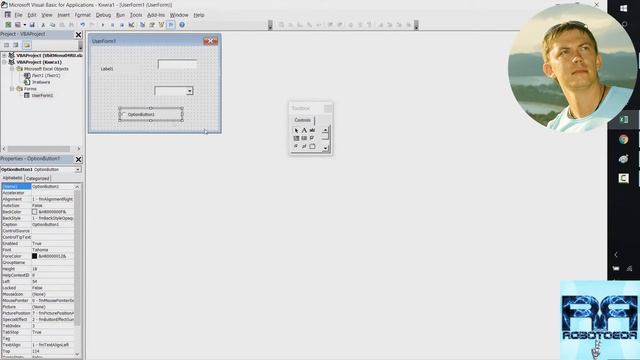The width and height of the screenshot is (640, 360).
Task: Click the Save toolbar icon
Action: (x=32, y=25)
